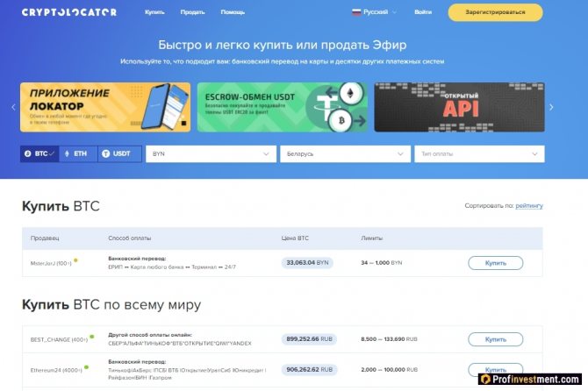Click the price 899,252.66 RUB
The width and height of the screenshot is (588, 391).
click(310, 339)
